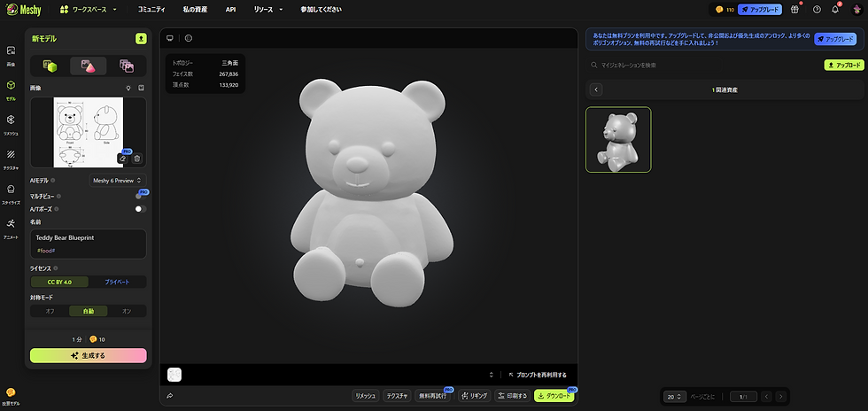Viewport: 868px width, 411px height.
Task: Click the マイジェネレーションを検索 search field
Action: tap(703, 66)
